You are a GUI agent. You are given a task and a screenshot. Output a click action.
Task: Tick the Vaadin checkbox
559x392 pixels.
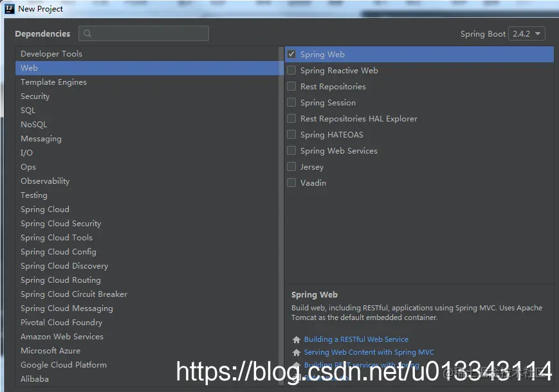click(291, 183)
